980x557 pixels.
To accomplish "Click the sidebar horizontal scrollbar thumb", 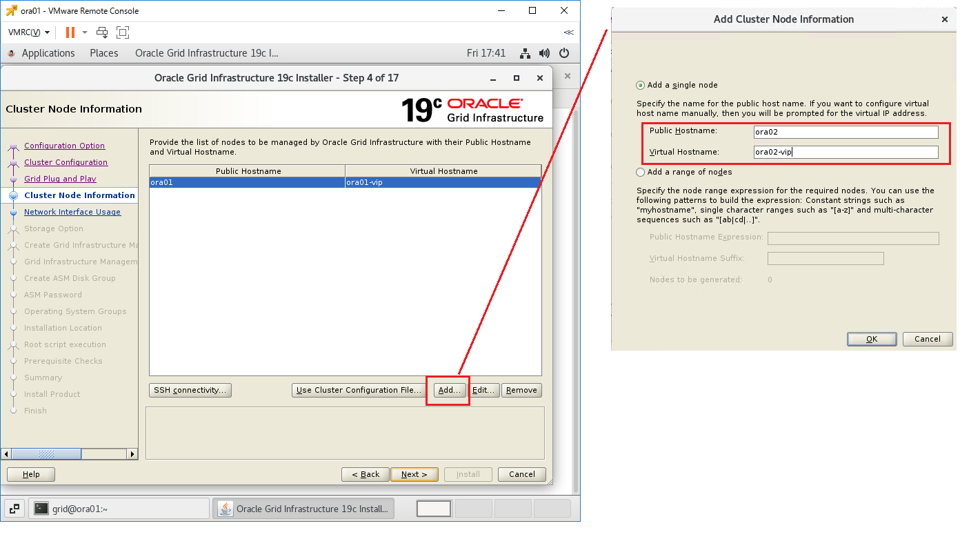I will [47, 454].
